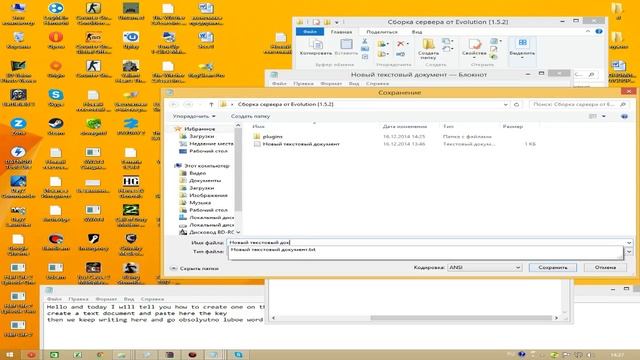The width and height of the screenshot is (640, 360).
Task: Click the Копировать icon in the Explorer ribbon
Action: pos(316,44)
